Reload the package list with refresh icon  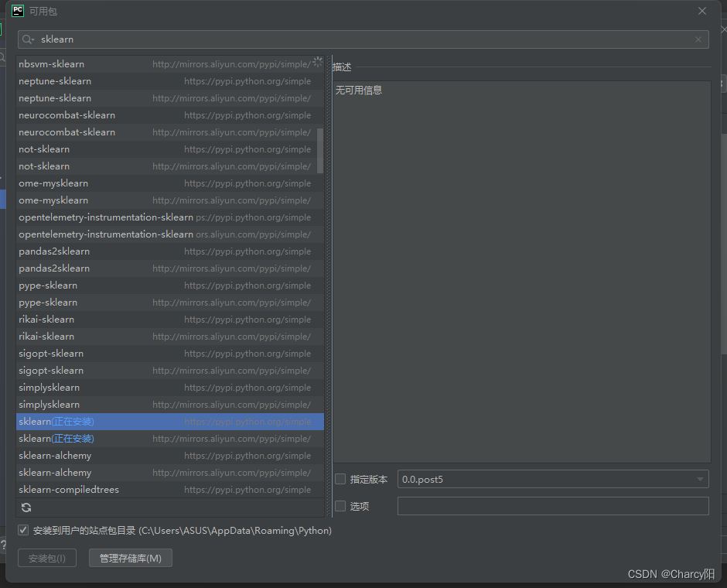[26, 508]
